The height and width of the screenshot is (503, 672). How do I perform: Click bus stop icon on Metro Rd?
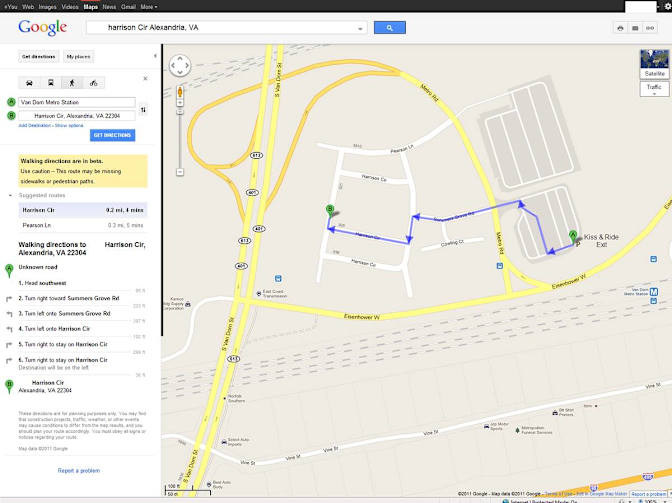tap(500, 266)
